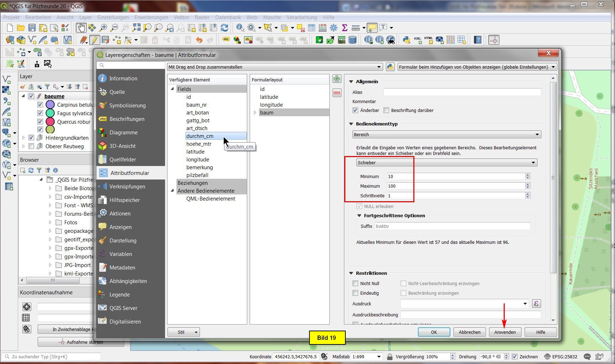
Task: Click the Refresh map icon
Action: pos(224,28)
